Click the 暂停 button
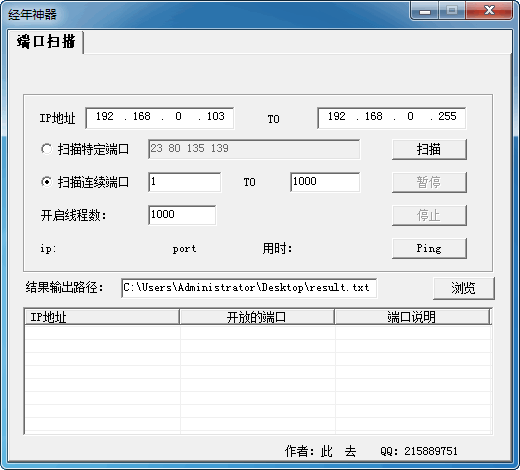Image resolution: width=520 pixels, height=470 pixels. coord(429,182)
